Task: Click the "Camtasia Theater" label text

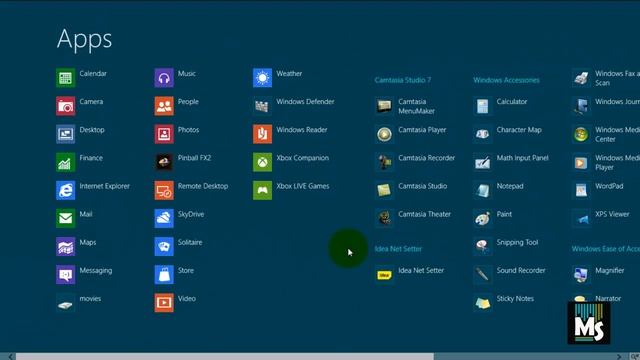Action: click(x=424, y=214)
